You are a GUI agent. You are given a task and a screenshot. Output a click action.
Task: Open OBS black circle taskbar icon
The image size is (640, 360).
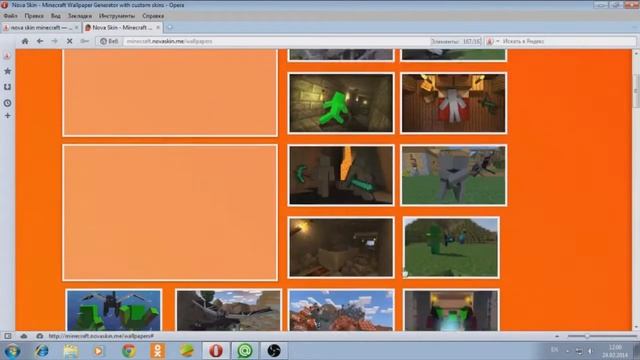pos(273,351)
